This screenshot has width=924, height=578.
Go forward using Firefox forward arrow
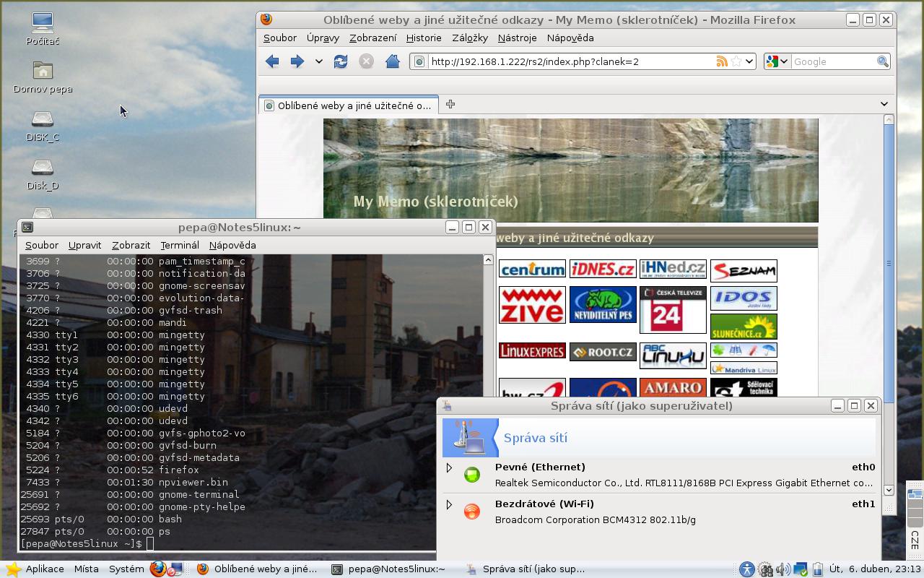coord(297,61)
